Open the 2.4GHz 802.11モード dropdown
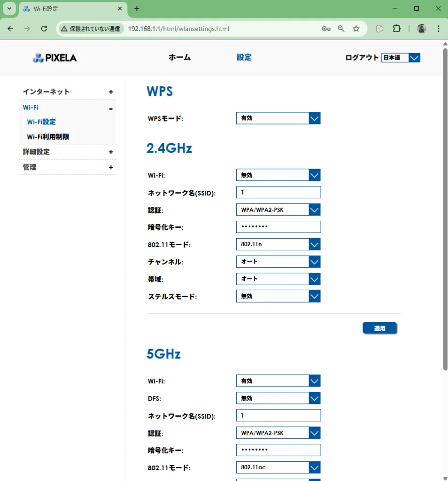448x481 pixels. [278, 244]
